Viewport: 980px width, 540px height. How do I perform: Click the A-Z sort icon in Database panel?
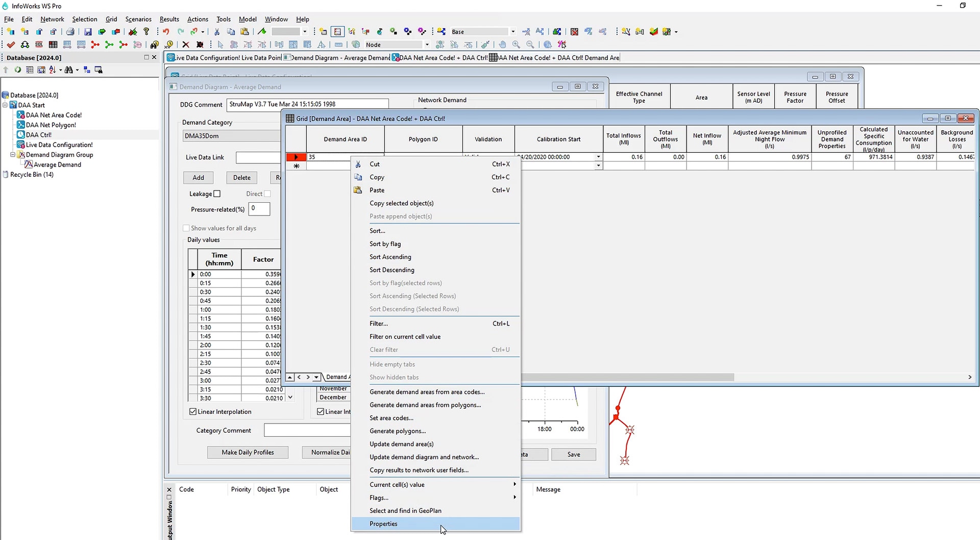click(x=52, y=70)
